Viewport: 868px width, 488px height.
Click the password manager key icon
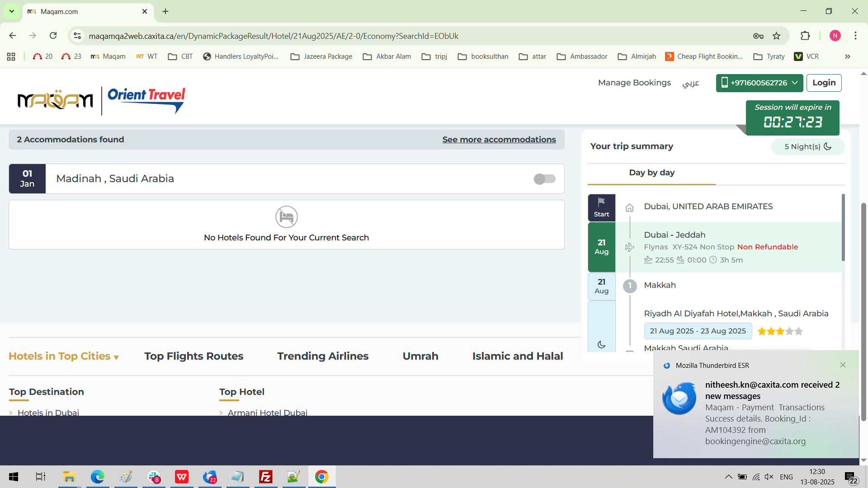click(758, 36)
